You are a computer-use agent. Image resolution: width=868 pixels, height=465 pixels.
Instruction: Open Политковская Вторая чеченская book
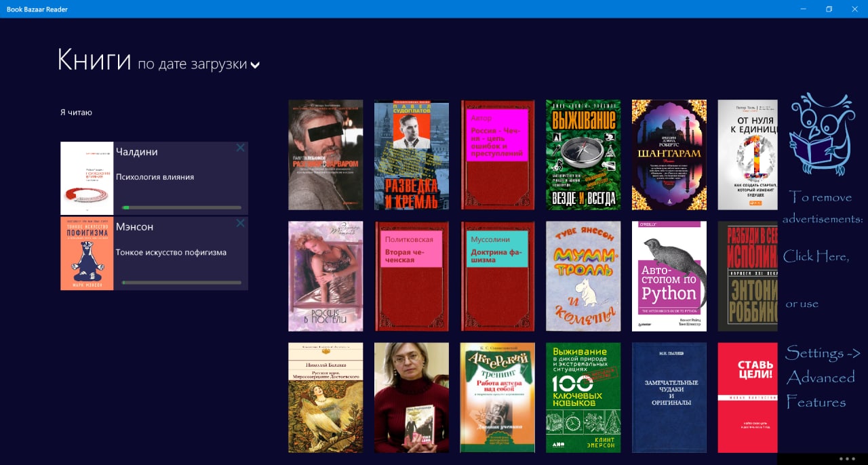412,276
